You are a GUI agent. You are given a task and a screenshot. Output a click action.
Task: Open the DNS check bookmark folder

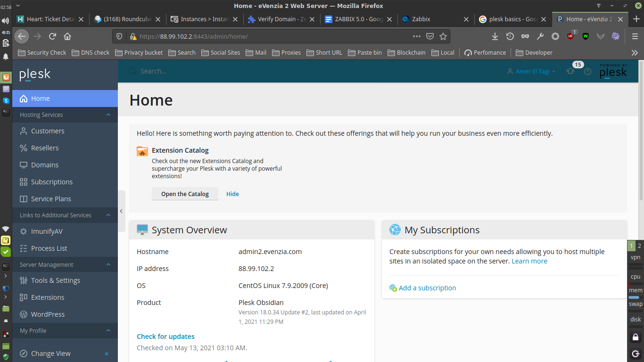point(91,53)
